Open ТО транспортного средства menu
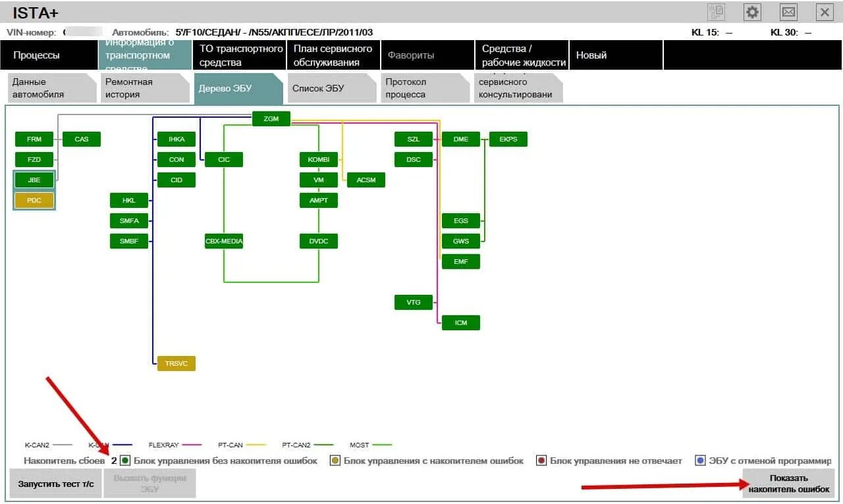This screenshot has height=504, width=843. coord(238,55)
